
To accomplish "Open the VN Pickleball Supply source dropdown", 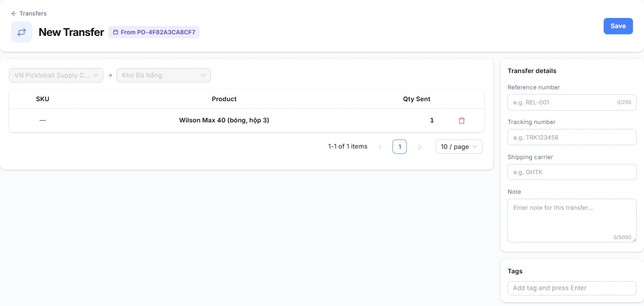I will pos(56,75).
